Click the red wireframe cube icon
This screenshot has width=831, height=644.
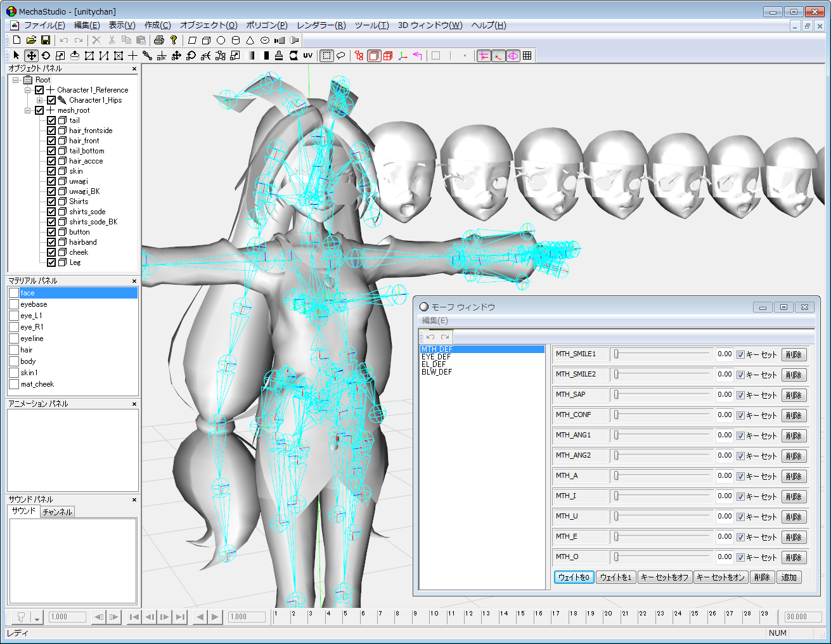[388, 56]
